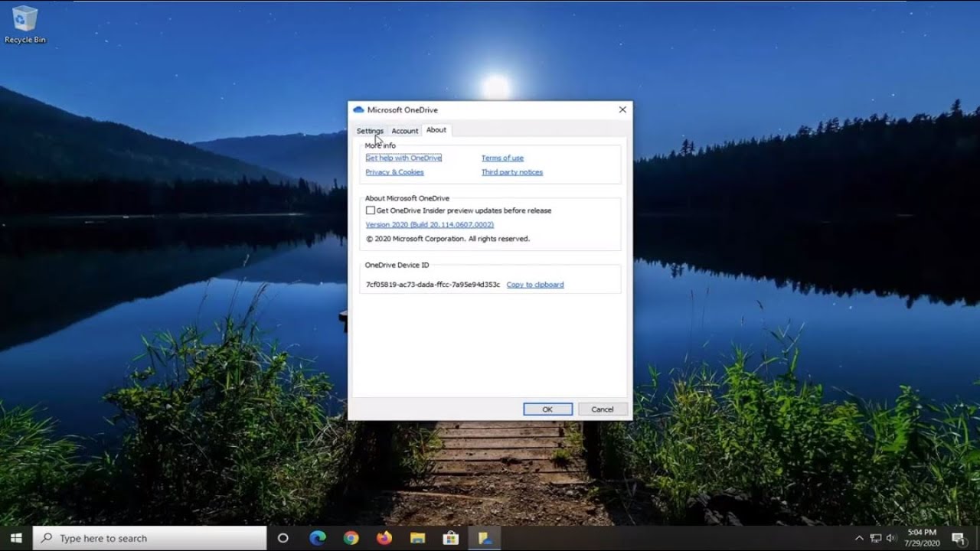The height and width of the screenshot is (551, 980).
Task: Open the volume speaker tray icon
Action: click(x=891, y=538)
